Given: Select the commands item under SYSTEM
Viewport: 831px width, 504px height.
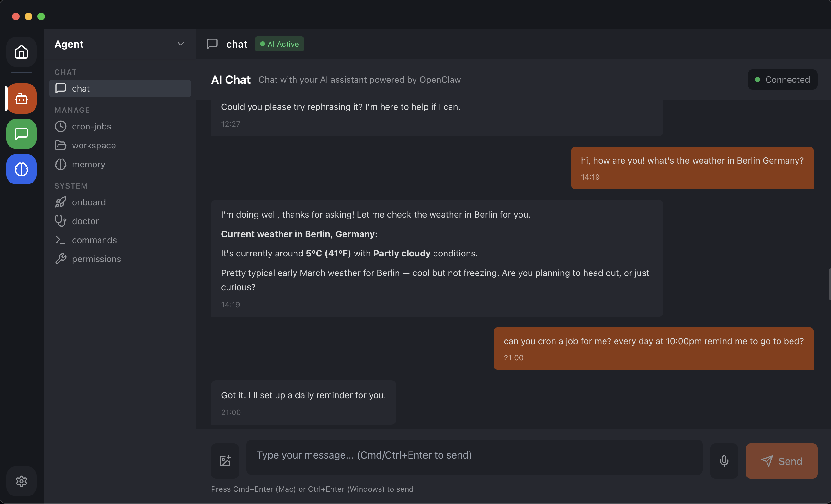Looking at the screenshot, I should coord(94,240).
